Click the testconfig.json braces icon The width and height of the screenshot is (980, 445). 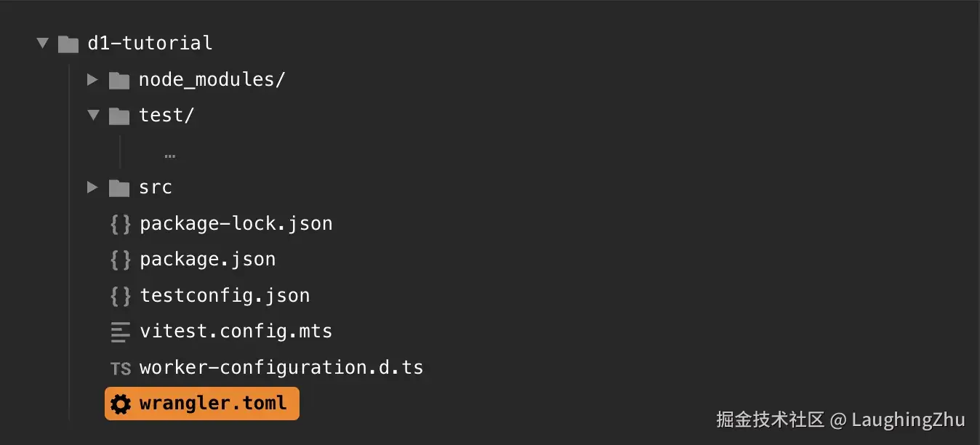point(121,296)
